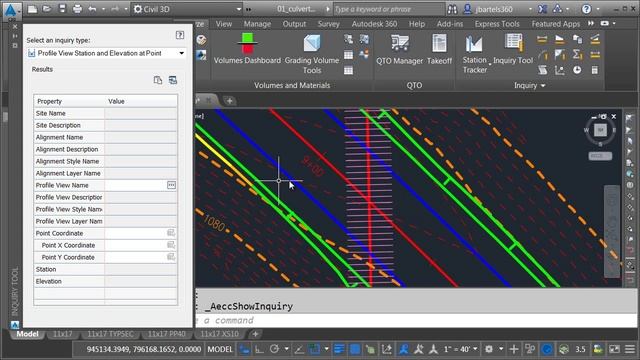Save the drawing from Quick Access
This screenshot has height=360, width=640.
tap(62, 9)
